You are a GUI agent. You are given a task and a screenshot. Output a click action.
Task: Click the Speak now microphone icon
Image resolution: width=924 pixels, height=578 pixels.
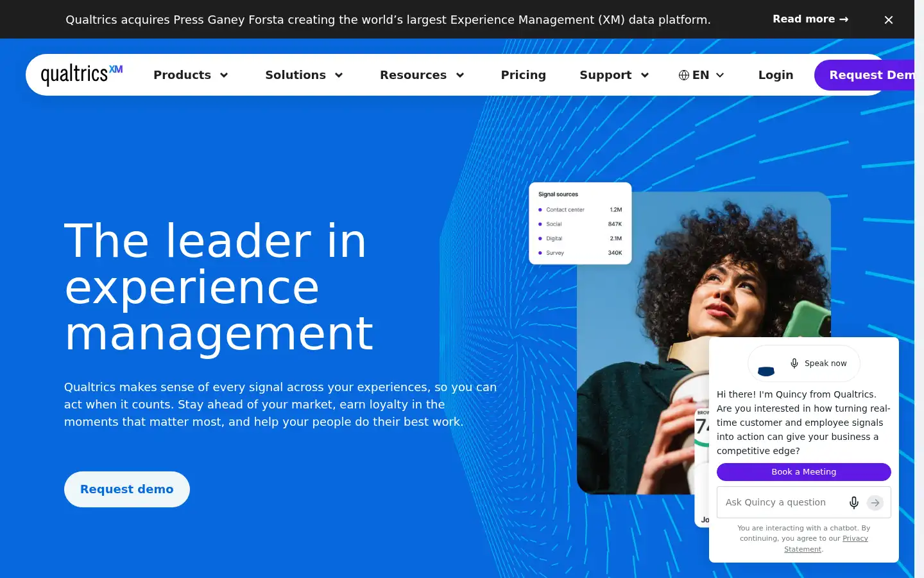click(x=794, y=363)
